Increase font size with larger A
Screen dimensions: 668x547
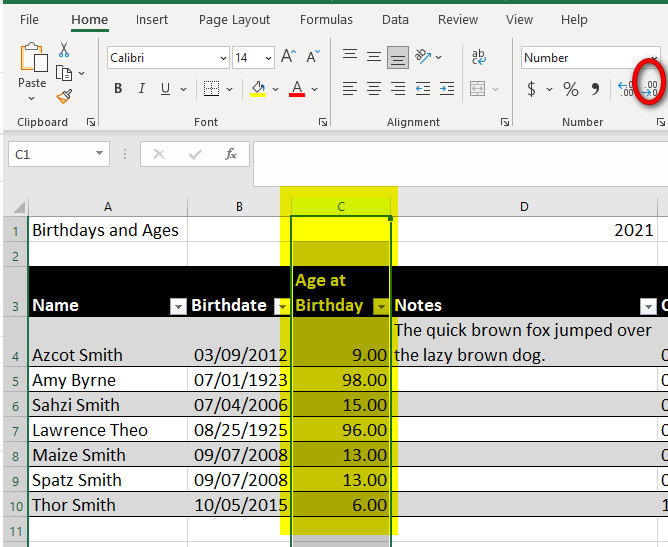(288, 57)
